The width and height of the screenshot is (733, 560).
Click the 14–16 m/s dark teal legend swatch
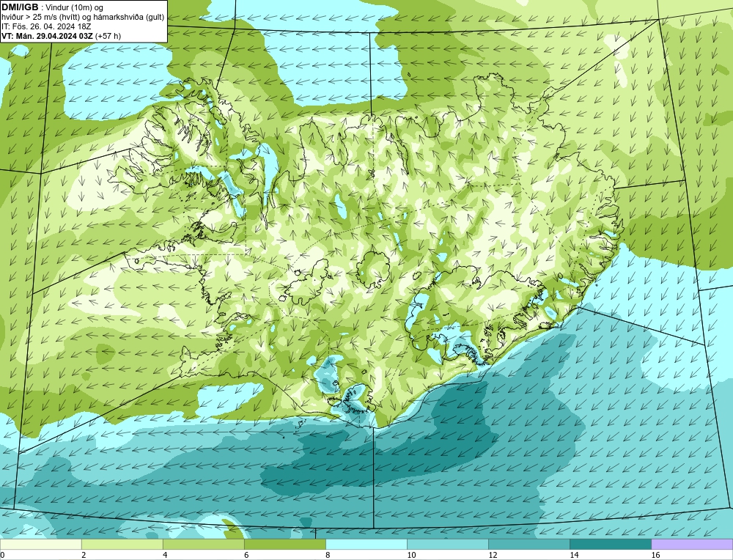pos(610,544)
